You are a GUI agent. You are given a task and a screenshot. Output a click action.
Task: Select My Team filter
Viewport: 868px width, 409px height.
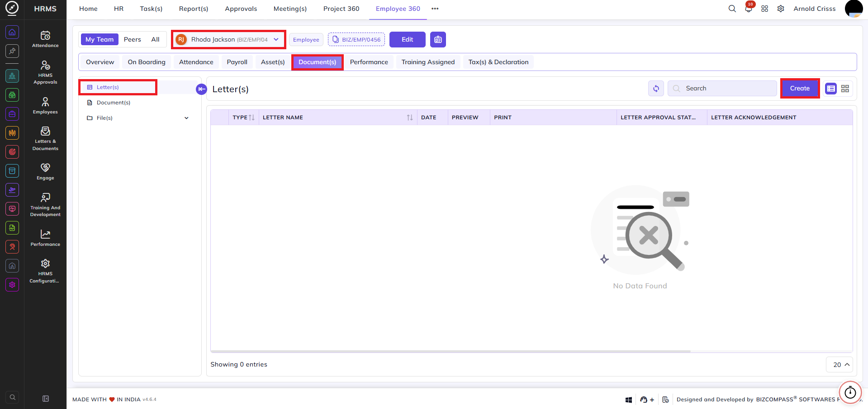100,39
